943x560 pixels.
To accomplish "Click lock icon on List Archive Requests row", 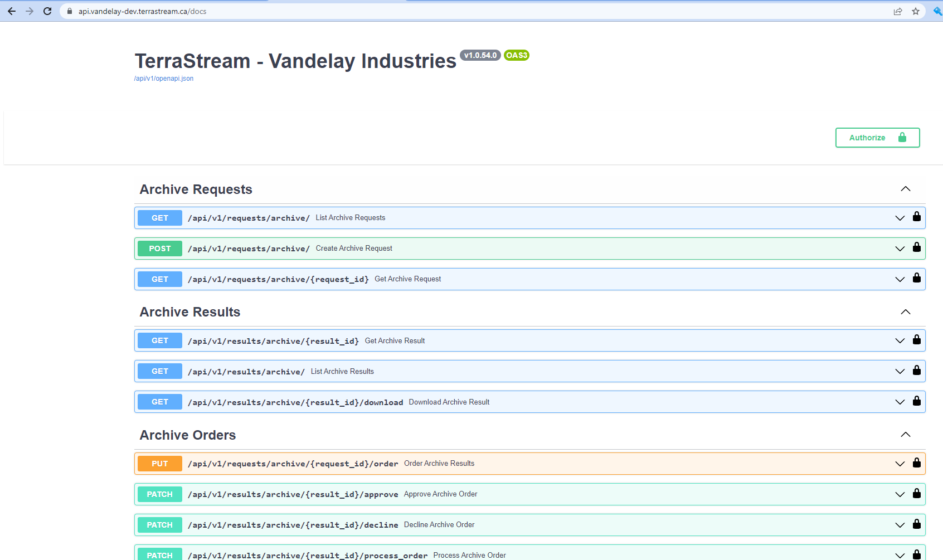I will (x=917, y=217).
